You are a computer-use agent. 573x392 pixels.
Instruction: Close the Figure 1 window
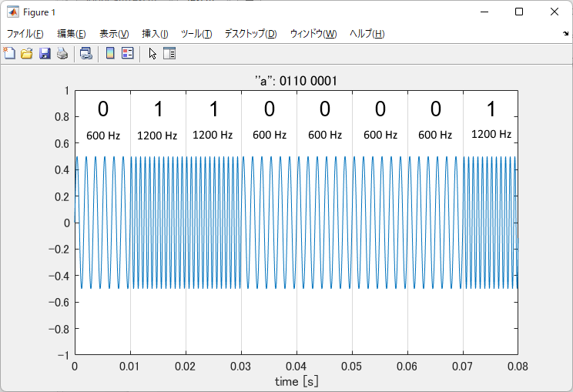(555, 12)
